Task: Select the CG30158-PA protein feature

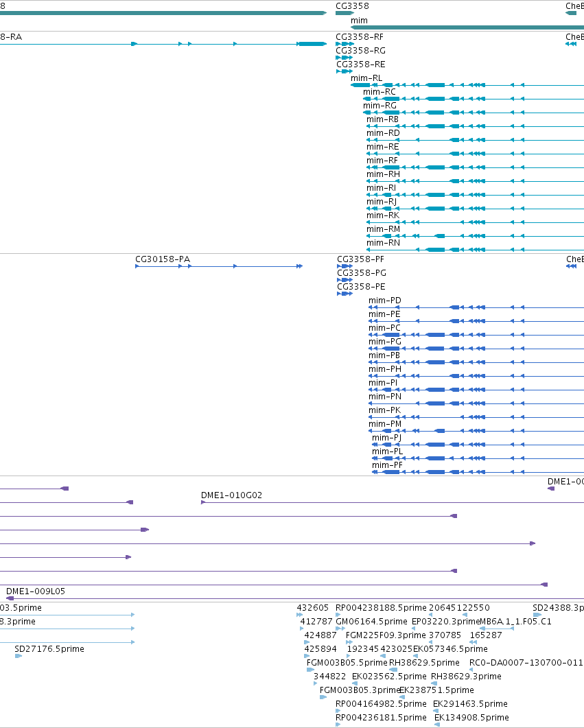Action: coord(163,259)
